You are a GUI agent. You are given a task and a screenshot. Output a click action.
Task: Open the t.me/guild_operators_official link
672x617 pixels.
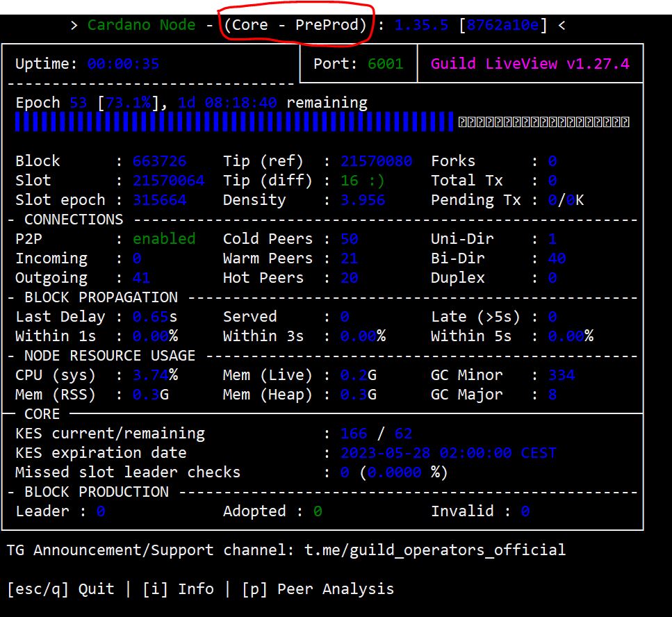pos(435,550)
